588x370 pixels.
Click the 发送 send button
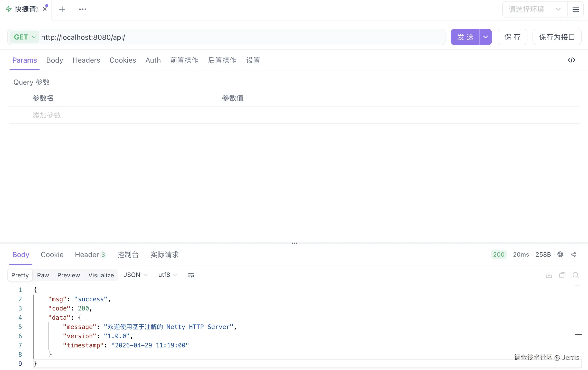[x=465, y=37]
